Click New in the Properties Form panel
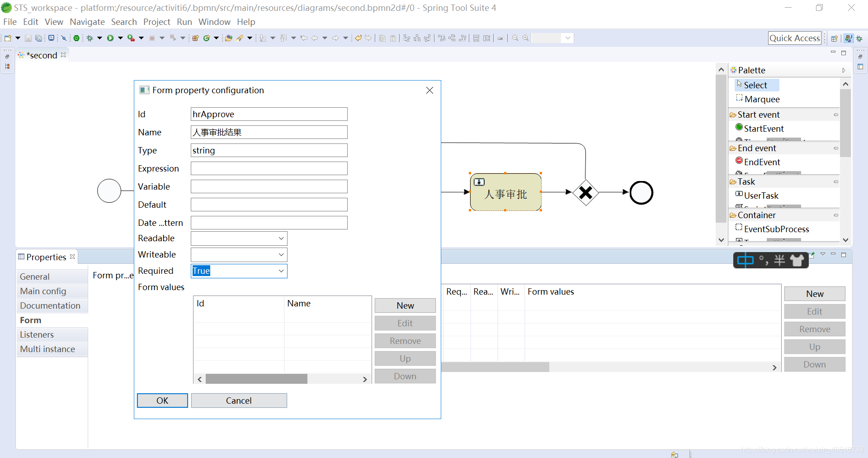 pos(815,294)
